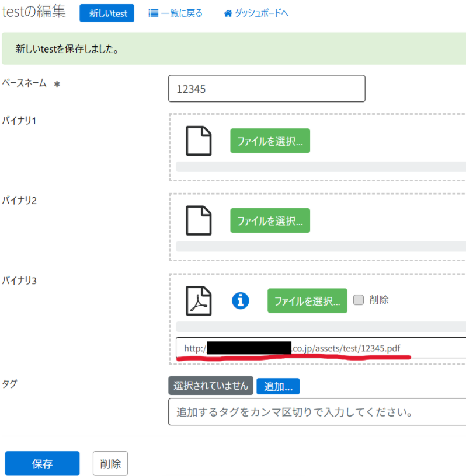Choose a file with バイナリ1's ファイルを選択 button

click(270, 141)
